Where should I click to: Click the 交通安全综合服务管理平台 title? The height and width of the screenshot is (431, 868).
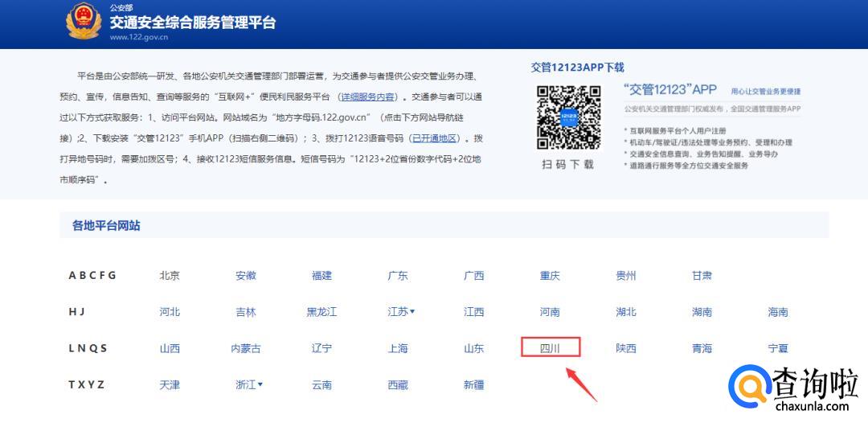(x=193, y=23)
